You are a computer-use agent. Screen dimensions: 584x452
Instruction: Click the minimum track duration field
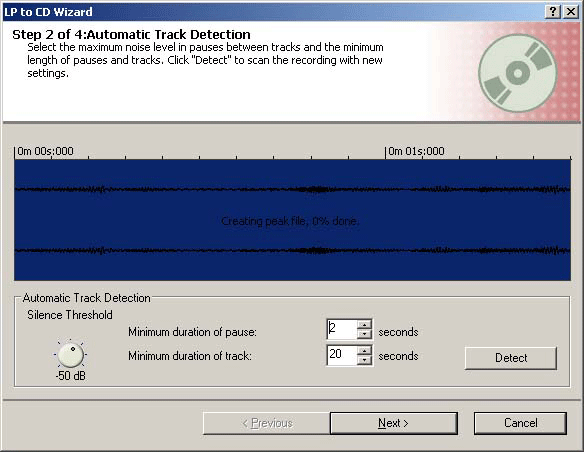(x=342, y=355)
